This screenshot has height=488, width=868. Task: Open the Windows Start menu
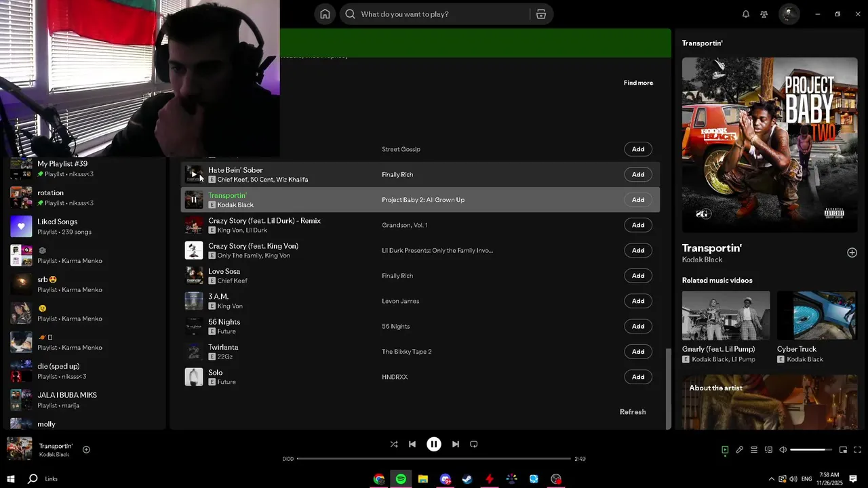pos(11,479)
